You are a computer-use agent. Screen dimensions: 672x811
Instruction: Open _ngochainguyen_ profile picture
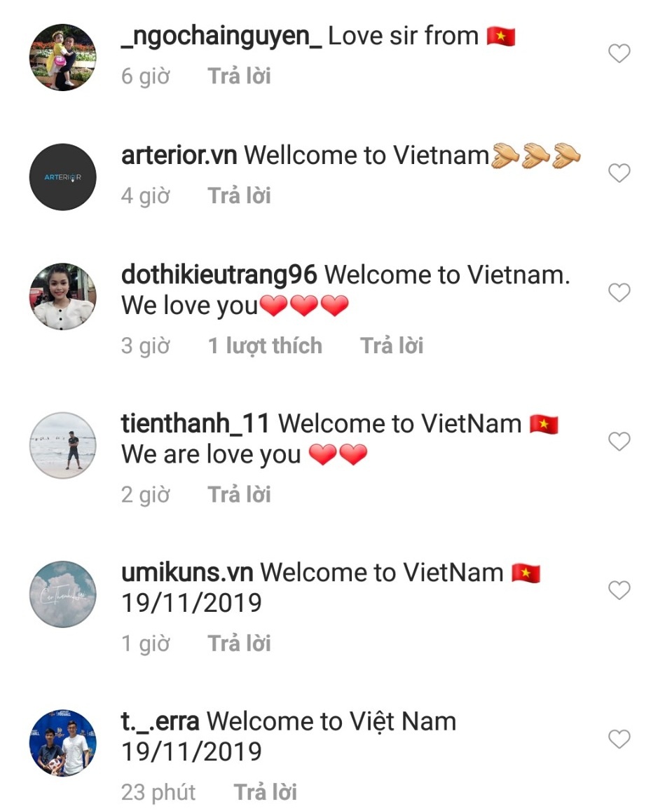coord(62,57)
